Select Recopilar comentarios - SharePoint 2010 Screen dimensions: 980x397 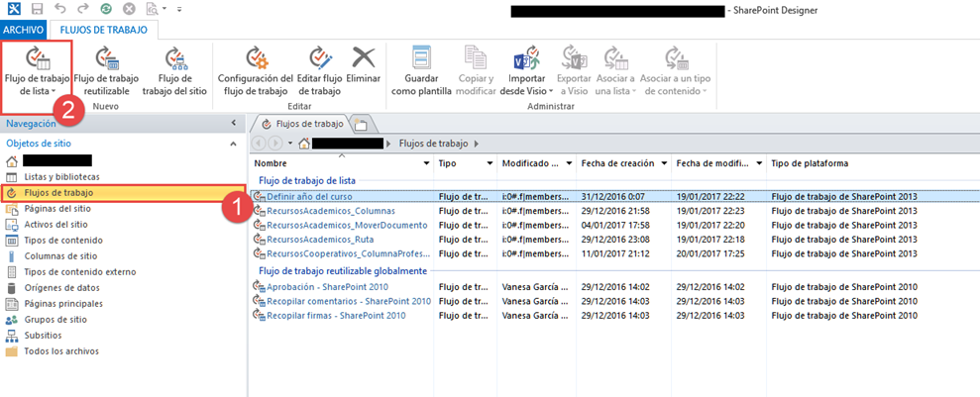349,301
